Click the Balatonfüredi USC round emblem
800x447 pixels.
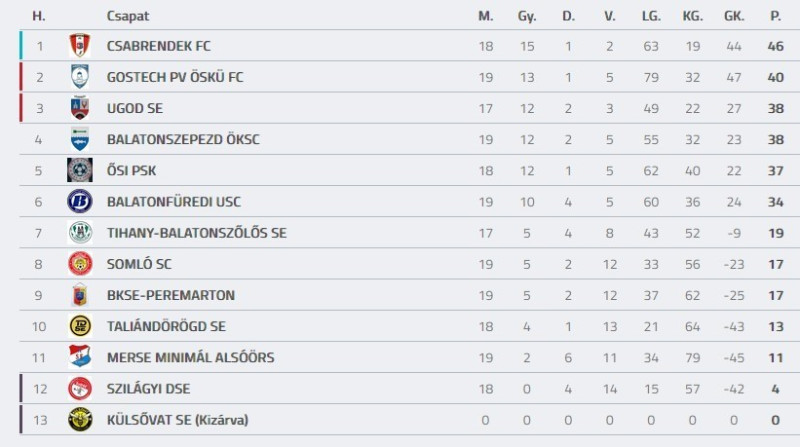(80, 201)
